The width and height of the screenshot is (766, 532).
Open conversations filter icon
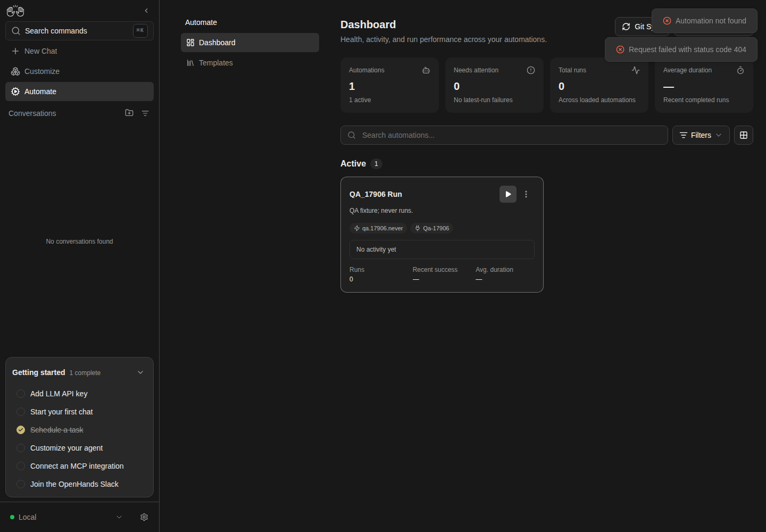point(145,113)
